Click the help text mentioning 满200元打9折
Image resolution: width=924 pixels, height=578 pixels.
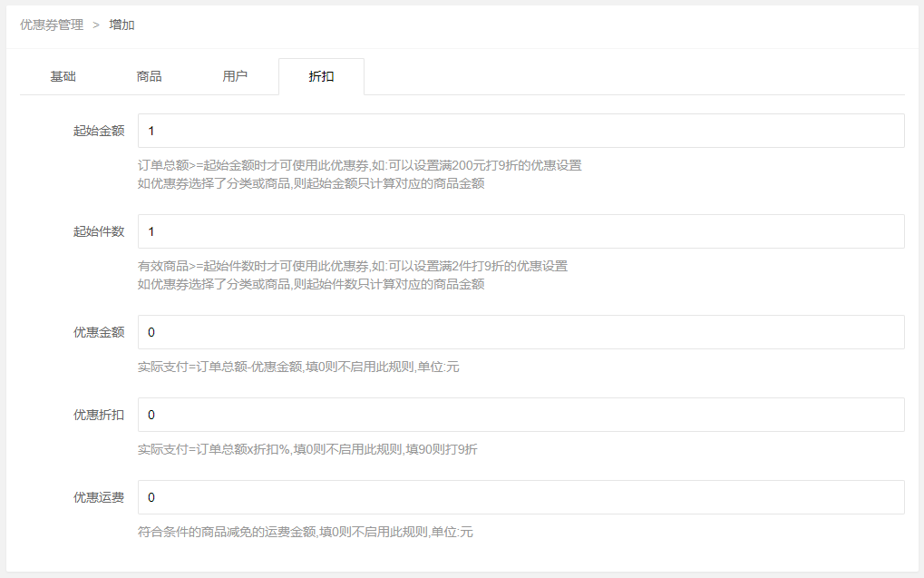pos(359,166)
